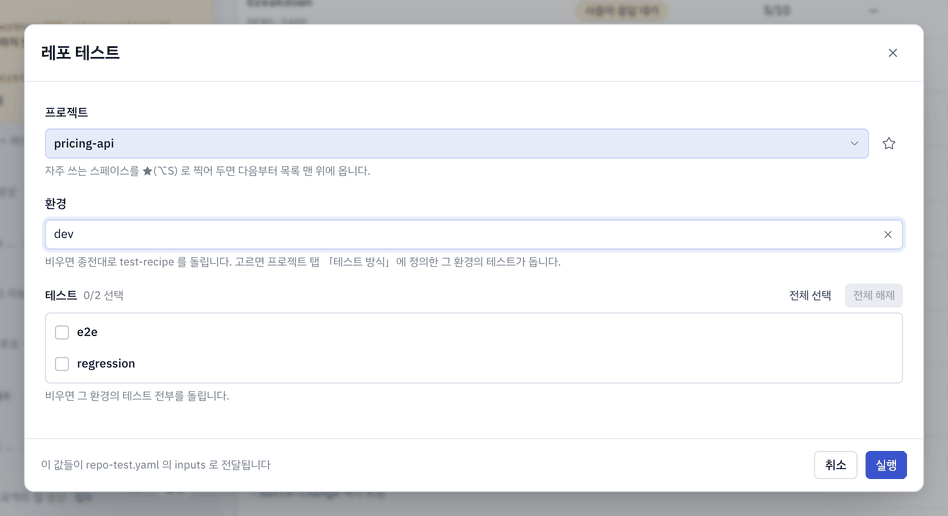Screen dimensions: 948x516
Task: Star the pricing-api project as favorite
Action: pyautogui.click(x=888, y=143)
